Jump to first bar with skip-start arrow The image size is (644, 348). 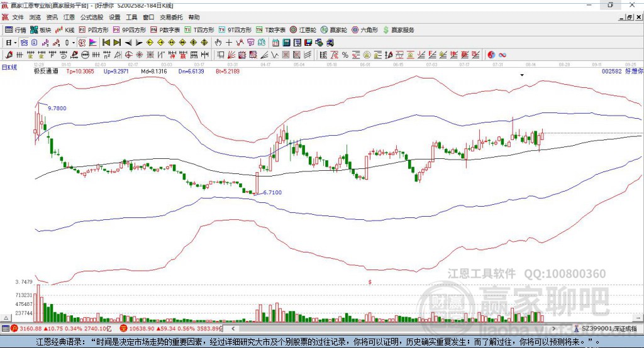(x=106, y=42)
